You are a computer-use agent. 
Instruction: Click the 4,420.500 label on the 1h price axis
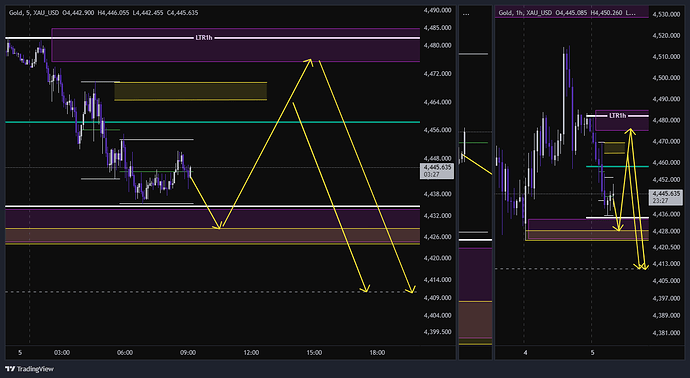[666, 248]
